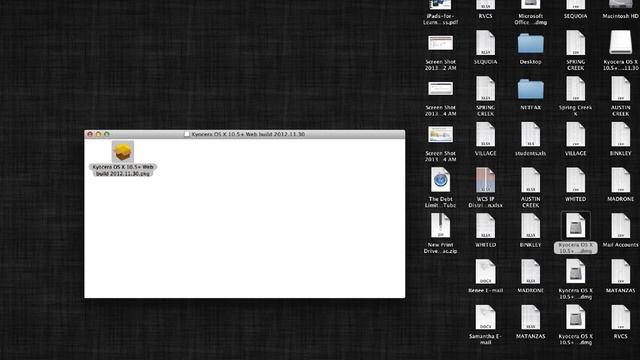Select the WHITED XLSX file
Screen dimensions: 640x360
click(x=485, y=226)
